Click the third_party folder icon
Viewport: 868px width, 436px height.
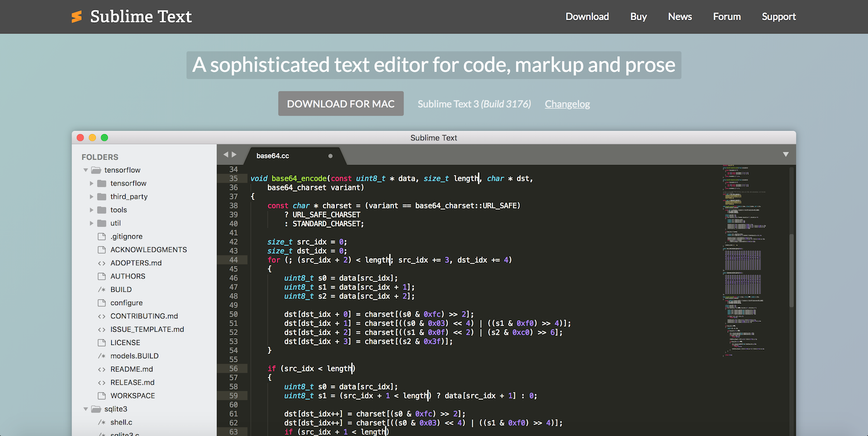tap(101, 197)
